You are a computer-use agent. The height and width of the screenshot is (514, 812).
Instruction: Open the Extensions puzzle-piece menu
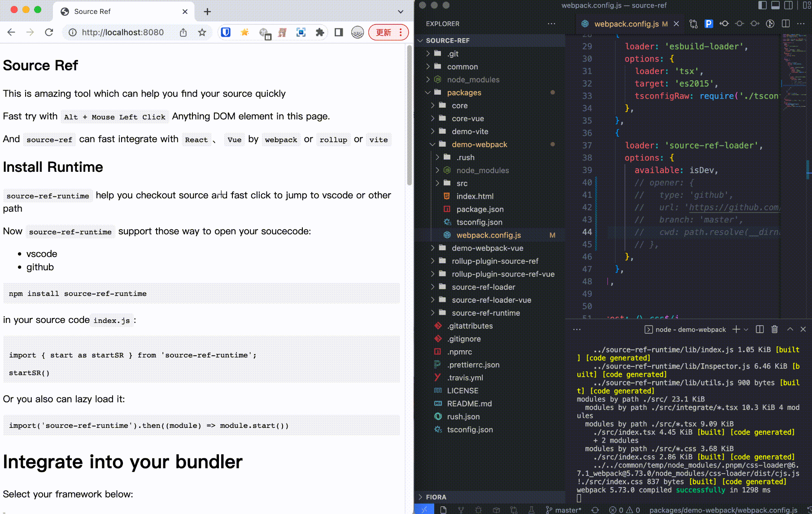point(320,32)
